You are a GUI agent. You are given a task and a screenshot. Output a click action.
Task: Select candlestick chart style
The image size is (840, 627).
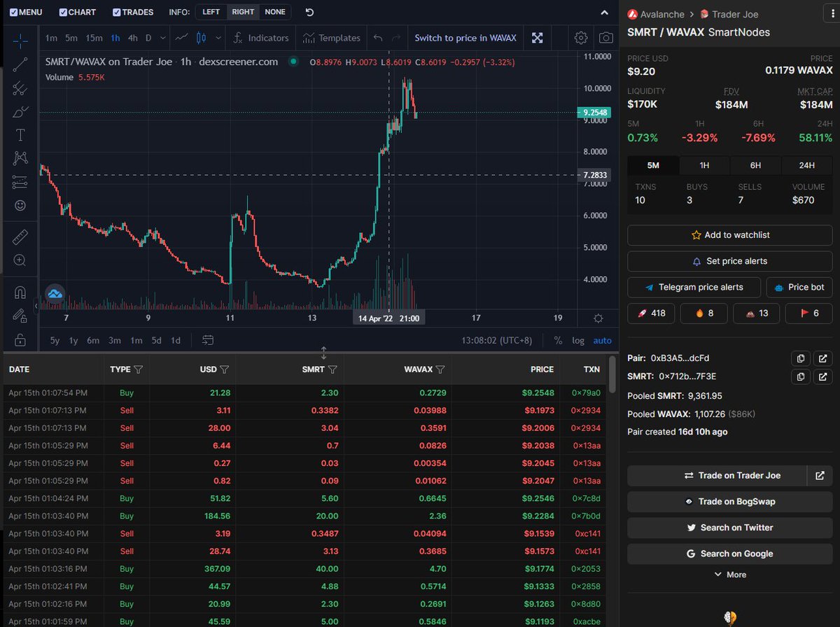coord(202,38)
